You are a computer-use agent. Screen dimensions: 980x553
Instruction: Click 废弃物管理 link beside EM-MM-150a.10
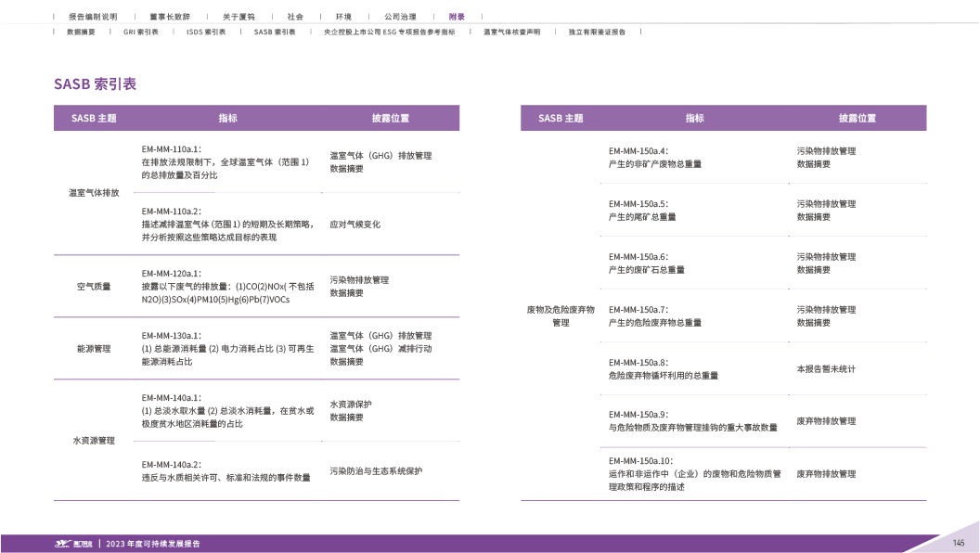click(825, 474)
